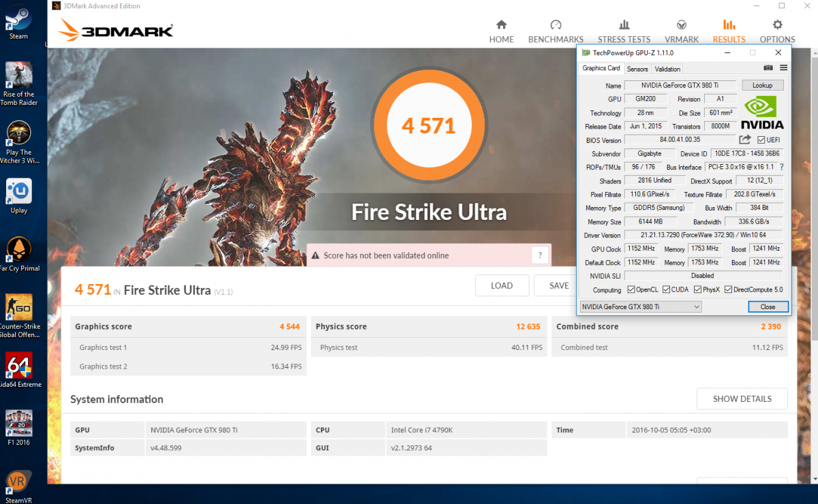Click GPU-Z screenshot camera icon
Viewport: 818px width, 504px height.
[768, 68]
